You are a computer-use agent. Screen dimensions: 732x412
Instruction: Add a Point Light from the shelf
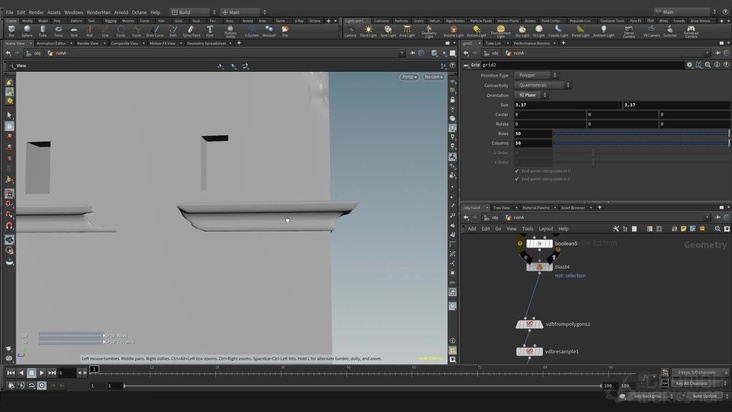[368, 31]
